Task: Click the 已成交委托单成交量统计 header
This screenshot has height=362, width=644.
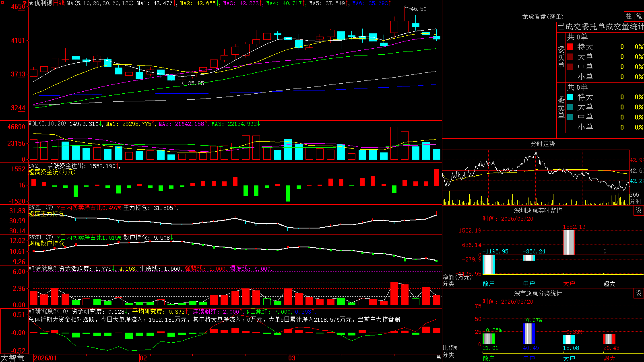Action: click(x=601, y=27)
